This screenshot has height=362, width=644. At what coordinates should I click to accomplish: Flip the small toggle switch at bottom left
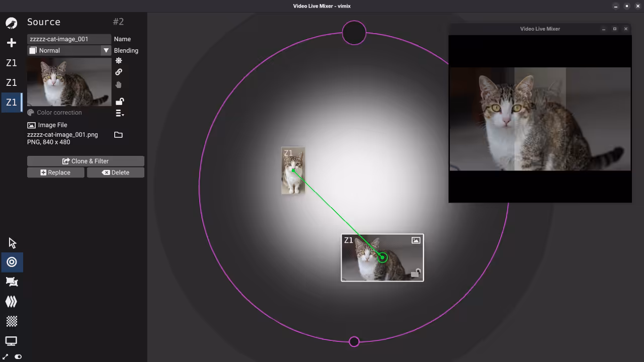point(18,356)
